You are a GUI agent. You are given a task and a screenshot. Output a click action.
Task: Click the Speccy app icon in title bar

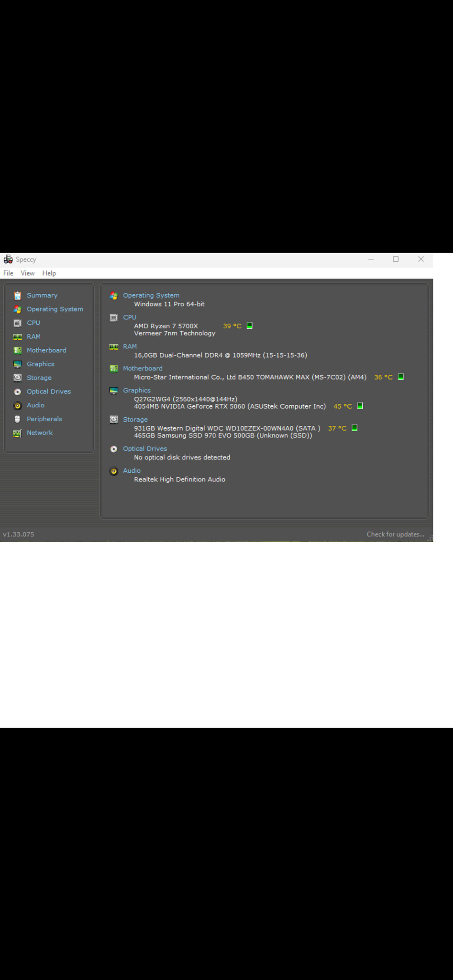point(8,259)
